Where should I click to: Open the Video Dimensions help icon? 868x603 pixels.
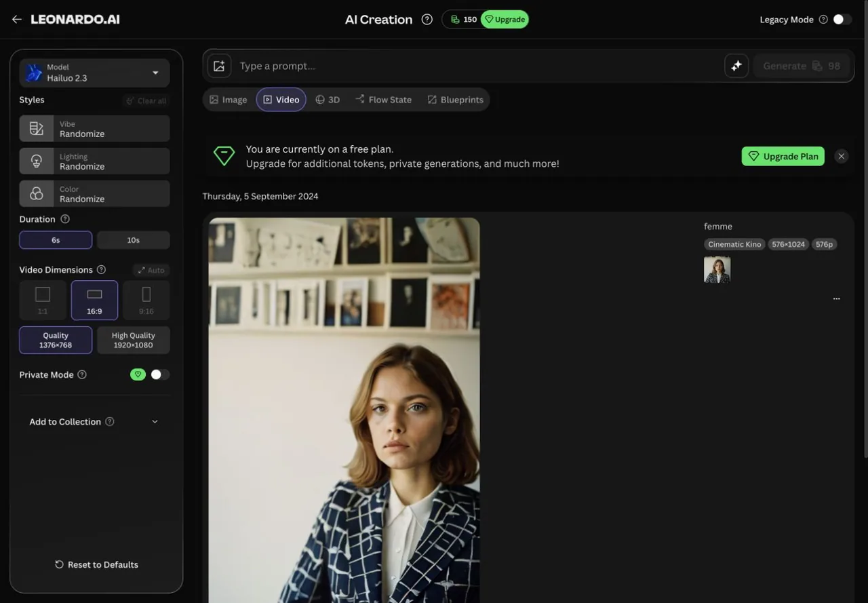pyautogui.click(x=101, y=269)
